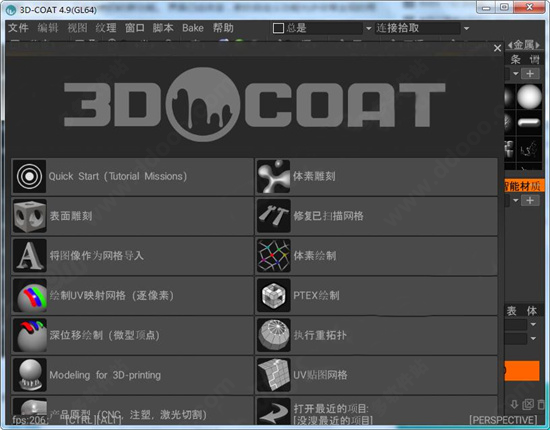Click the voxel sculpting (体素雕刻) blob icon
The image size is (550, 430).
pyautogui.click(x=274, y=176)
